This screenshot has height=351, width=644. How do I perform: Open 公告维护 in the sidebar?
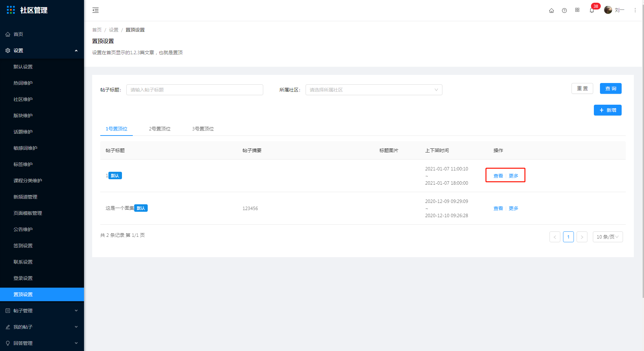point(23,229)
